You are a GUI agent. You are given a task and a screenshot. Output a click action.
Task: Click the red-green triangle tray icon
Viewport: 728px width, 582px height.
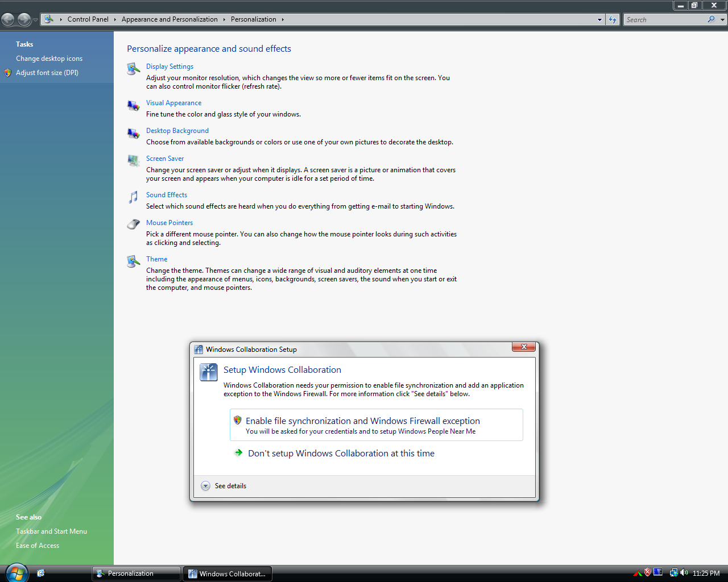tap(637, 573)
